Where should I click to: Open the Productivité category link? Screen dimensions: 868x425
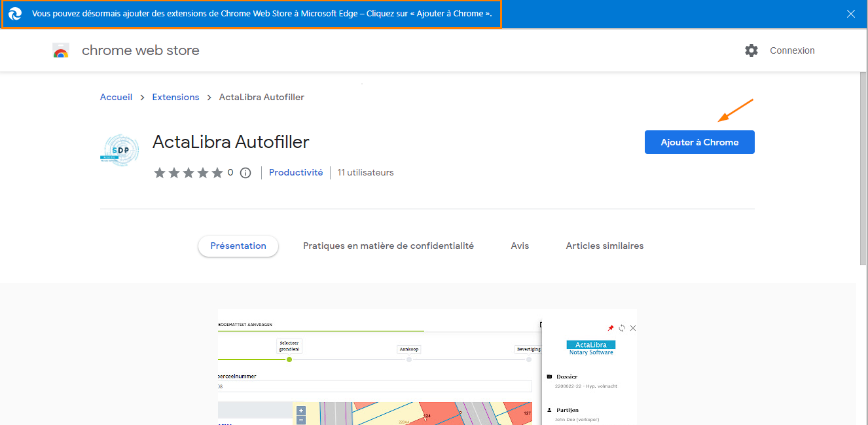coord(296,173)
